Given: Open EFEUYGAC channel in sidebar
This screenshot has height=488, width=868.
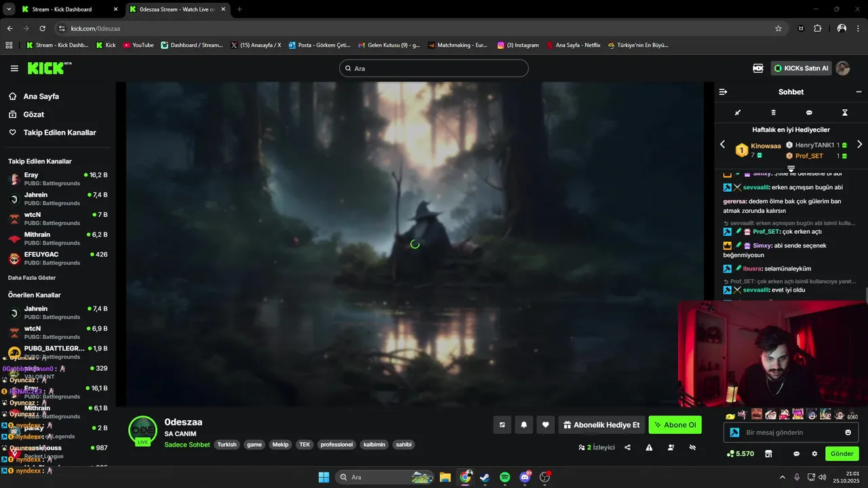Looking at the screenshot, I should (x=58, y=258).
